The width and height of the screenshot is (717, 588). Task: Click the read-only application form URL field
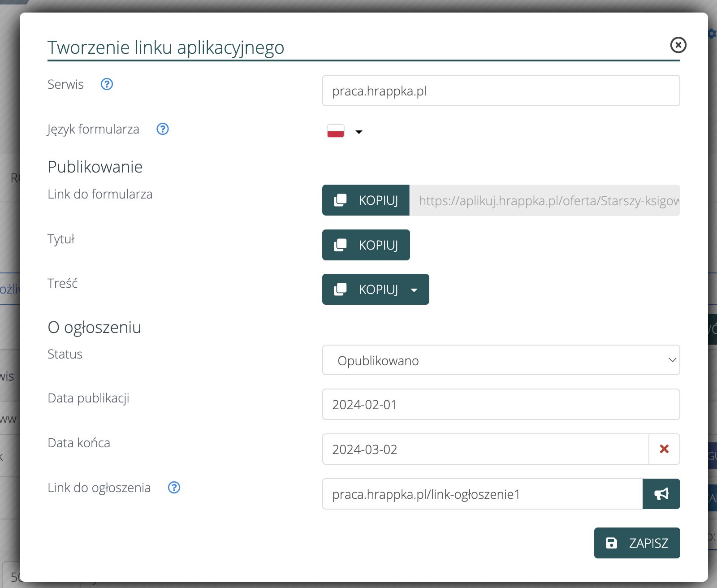[x=544, y=201]
